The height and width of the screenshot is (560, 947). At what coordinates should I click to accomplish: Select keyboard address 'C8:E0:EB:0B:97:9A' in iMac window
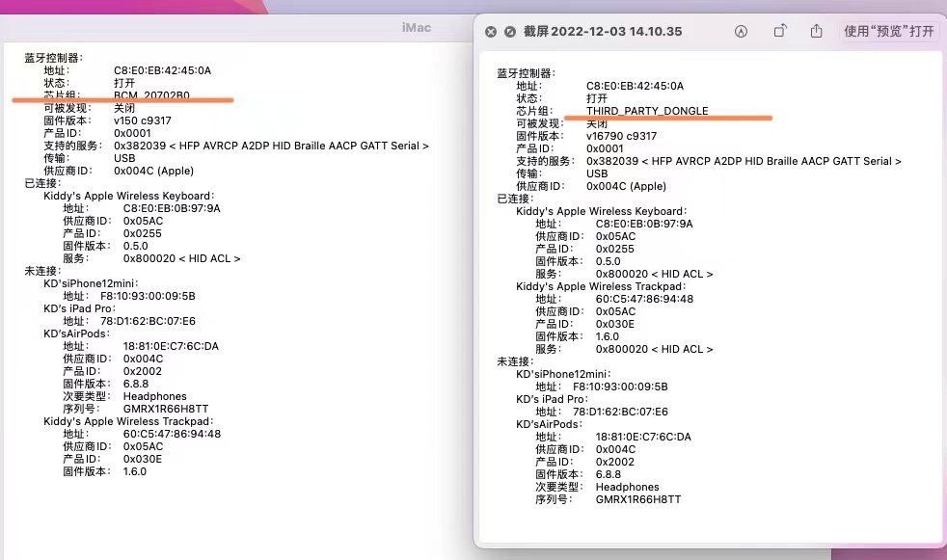tap(172, 209)
